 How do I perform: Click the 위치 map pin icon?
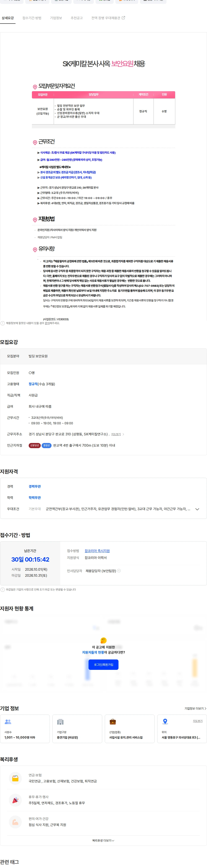[165, 722]
